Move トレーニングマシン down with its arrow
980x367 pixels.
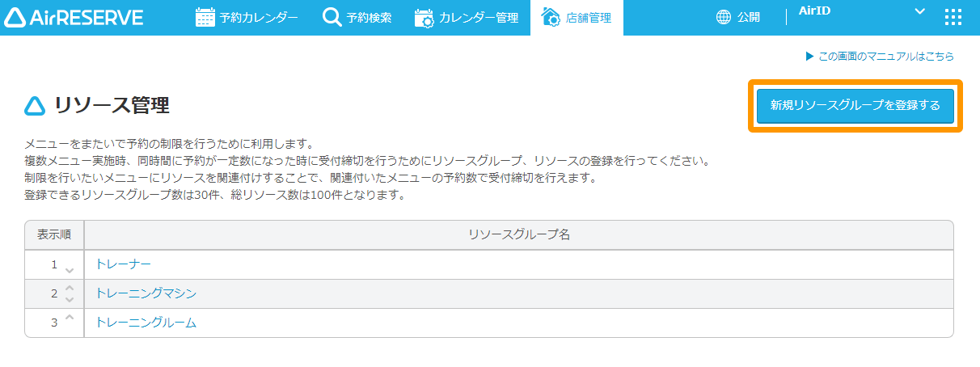click(70, 299)
